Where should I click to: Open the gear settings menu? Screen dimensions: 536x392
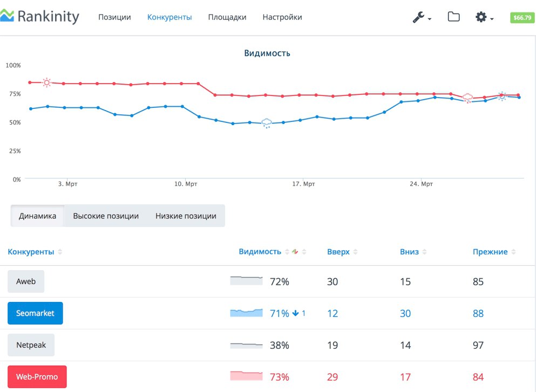481,17
